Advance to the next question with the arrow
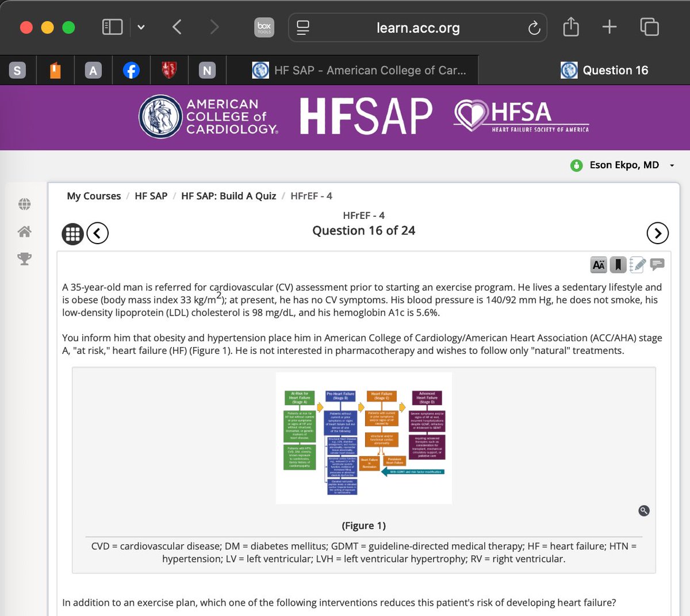Screen dimensions: 690x616 657,233
